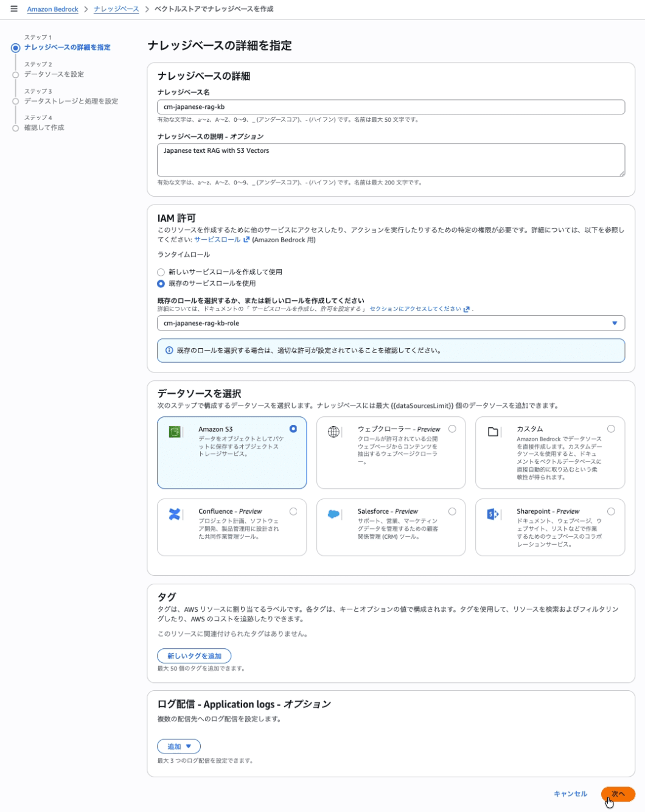Open the Amazon Bedrock breadcrumb link
The image size is (645, 812).
(52, 9)
